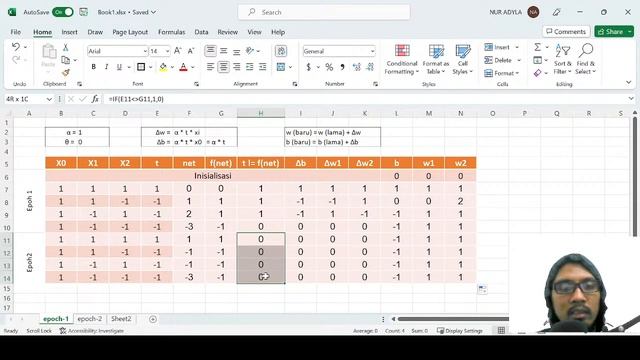Toggle Italic formatting

coord(106,67)
